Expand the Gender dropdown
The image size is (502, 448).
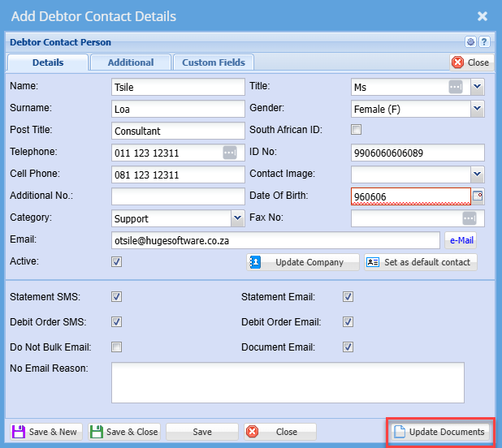[x=477, y=108]
